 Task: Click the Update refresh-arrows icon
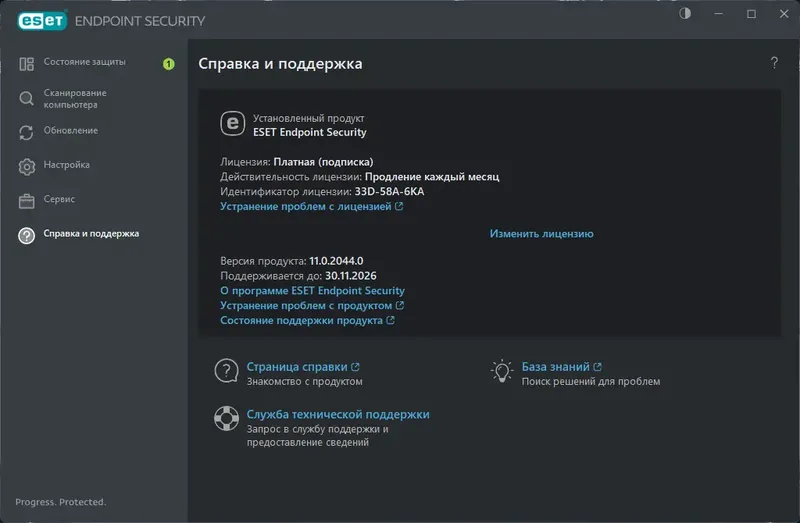[x=27, y=132]
